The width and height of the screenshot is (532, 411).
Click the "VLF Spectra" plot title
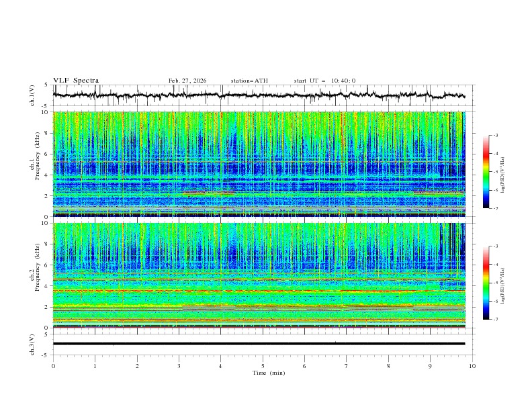76,81
